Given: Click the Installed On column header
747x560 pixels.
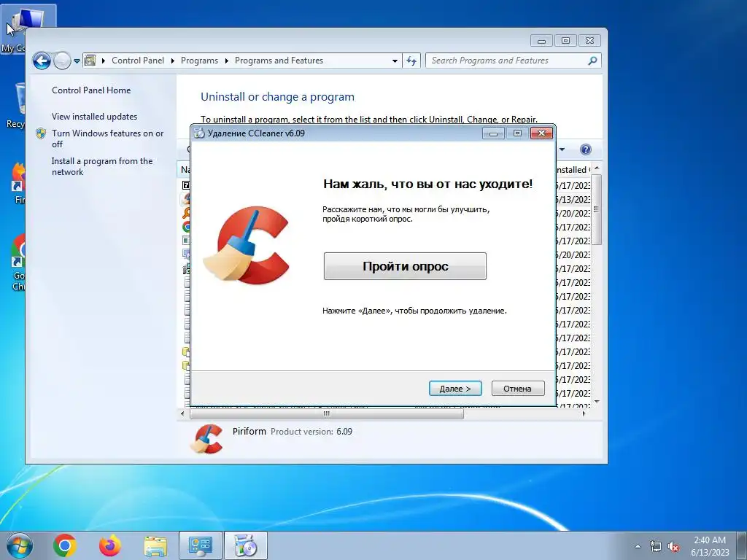Looking at the screenshot, I should [x=573, y=169].
